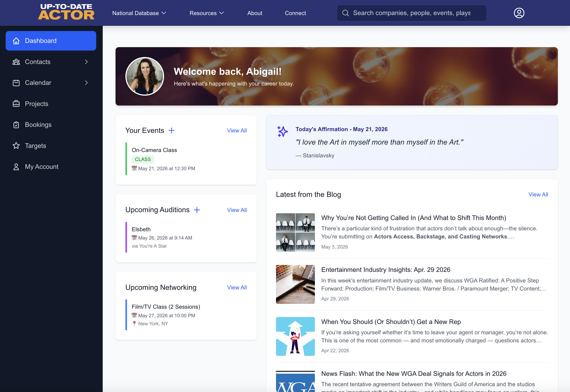Viewport: 570px width, 392px height.
Task: Open News Flash WGA Deal article
Action: [414, 374]
